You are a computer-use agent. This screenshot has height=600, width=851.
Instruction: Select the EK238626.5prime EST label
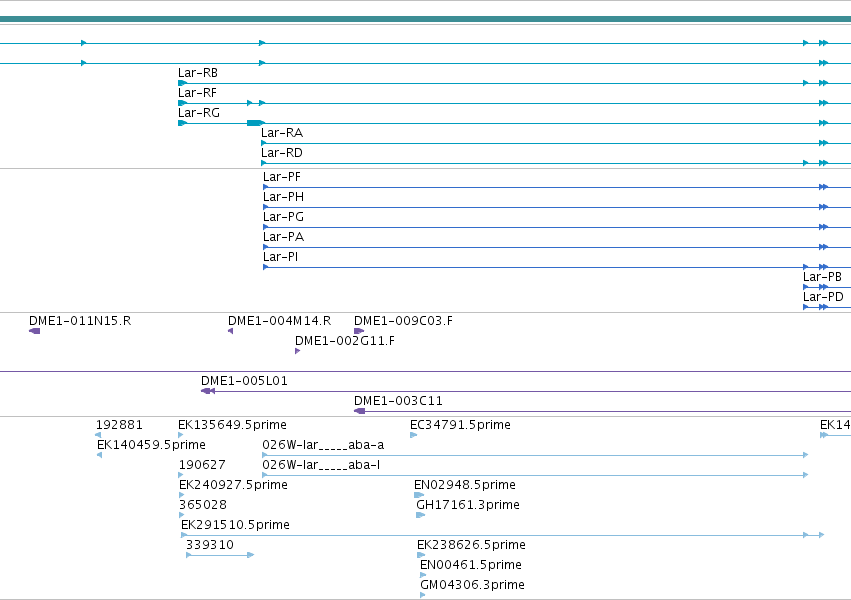click(x=471, y=545)
